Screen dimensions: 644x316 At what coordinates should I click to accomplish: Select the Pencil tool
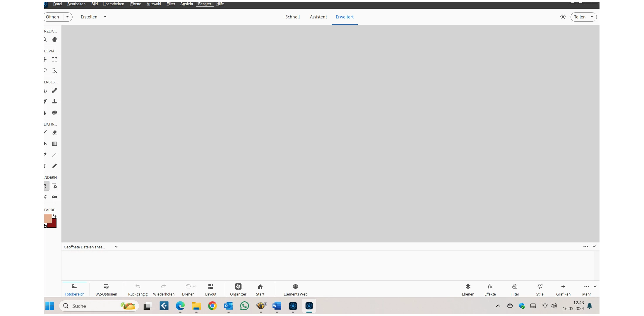(x=54, y=166)
